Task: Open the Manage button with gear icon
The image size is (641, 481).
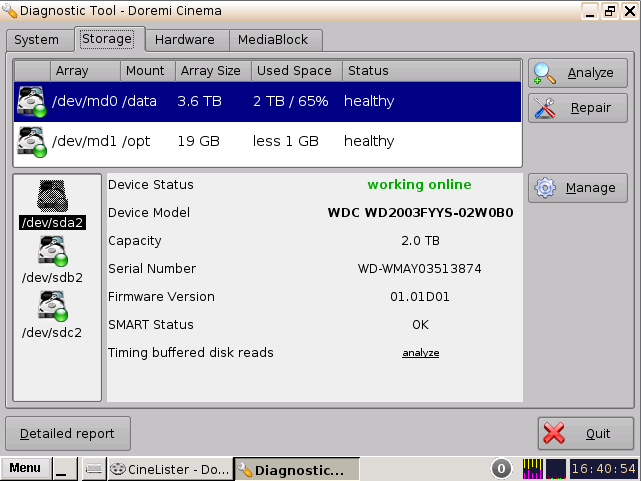Action: point(578,188)
